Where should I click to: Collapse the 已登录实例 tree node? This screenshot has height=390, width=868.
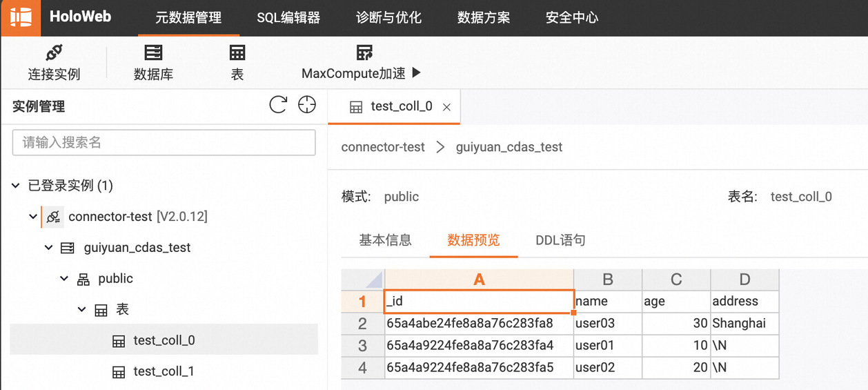pyautogui.click(x=16, y=186)
